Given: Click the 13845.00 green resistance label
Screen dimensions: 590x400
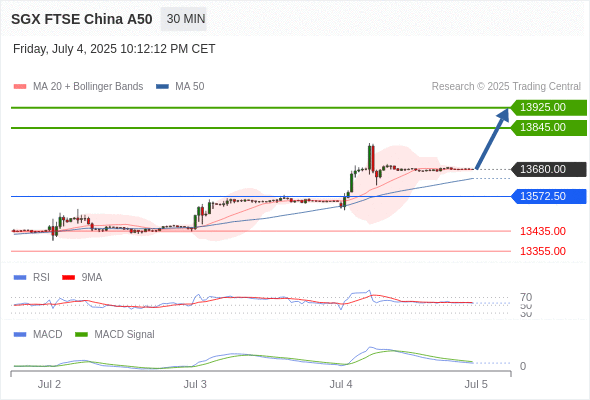Looking at the screenshot, I should point(548,128).
